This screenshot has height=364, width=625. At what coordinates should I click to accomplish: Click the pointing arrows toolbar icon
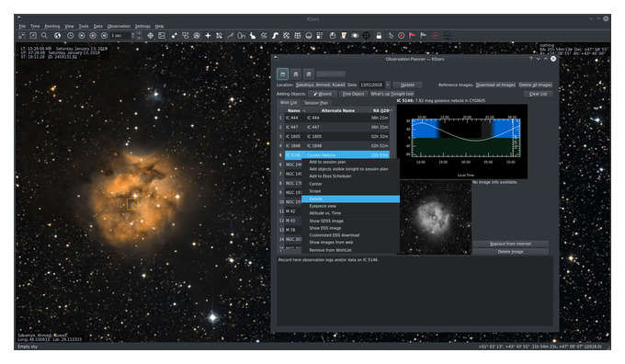(150, 36)
